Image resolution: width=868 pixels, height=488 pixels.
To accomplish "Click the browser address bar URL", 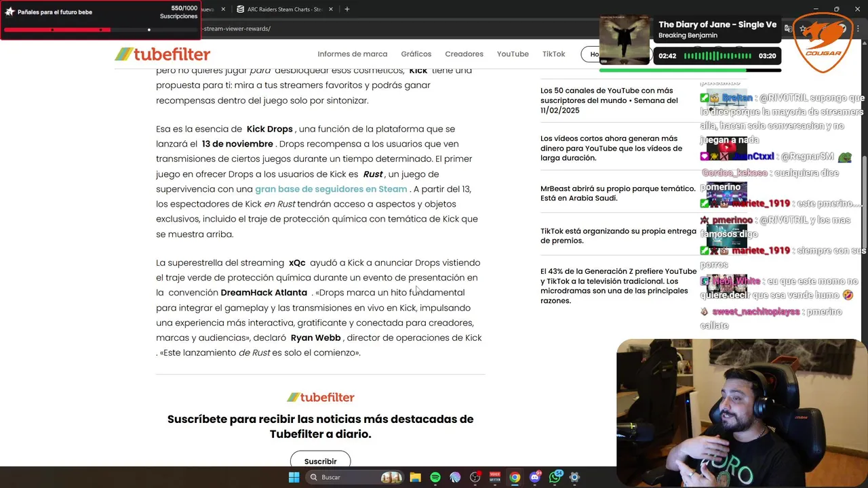I will (x=237, y=28).
